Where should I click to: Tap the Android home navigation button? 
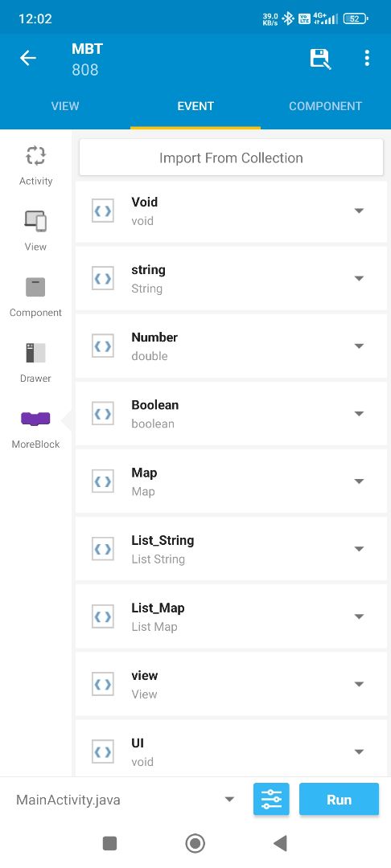point(195,843)
